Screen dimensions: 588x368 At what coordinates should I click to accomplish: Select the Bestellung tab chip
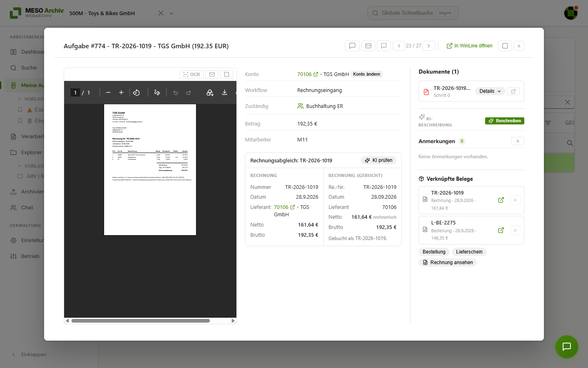pyautogui.click(x=434, y=252)
